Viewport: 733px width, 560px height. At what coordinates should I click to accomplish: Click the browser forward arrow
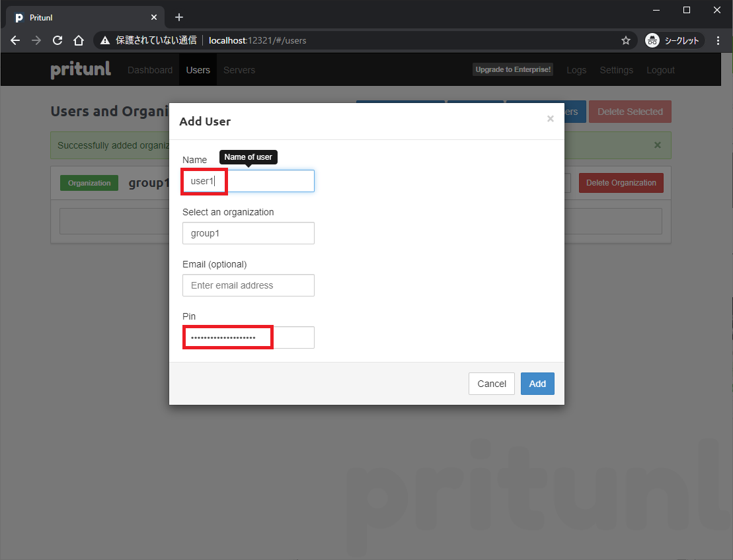[x=36, y=41]
